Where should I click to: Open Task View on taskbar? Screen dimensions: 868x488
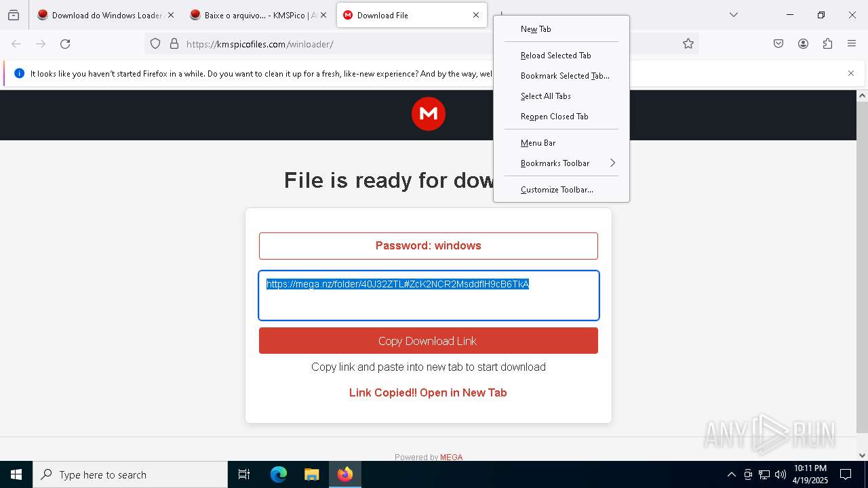244,474
